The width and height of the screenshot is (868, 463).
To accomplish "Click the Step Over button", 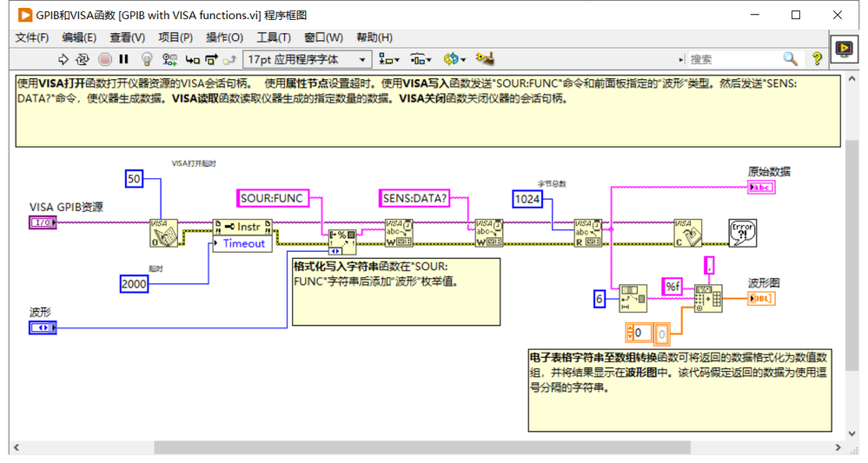I will coord(211,59).
